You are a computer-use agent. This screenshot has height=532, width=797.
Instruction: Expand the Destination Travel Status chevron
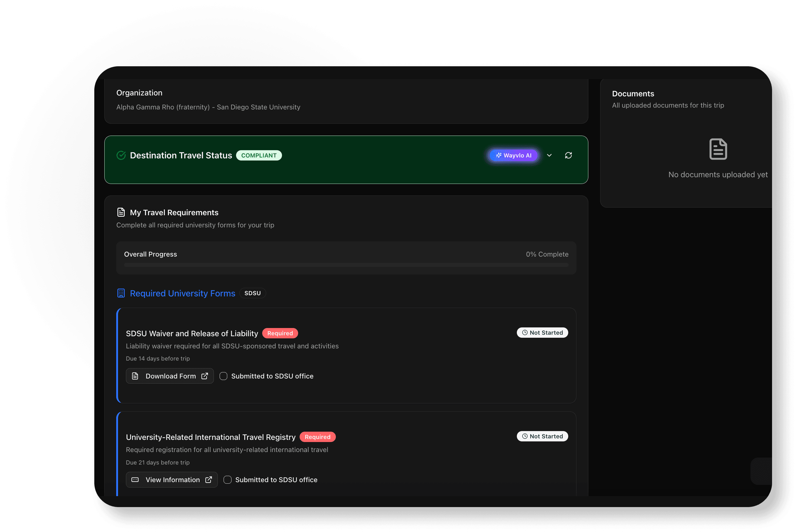pyautogui.click(x=549, y=155)
